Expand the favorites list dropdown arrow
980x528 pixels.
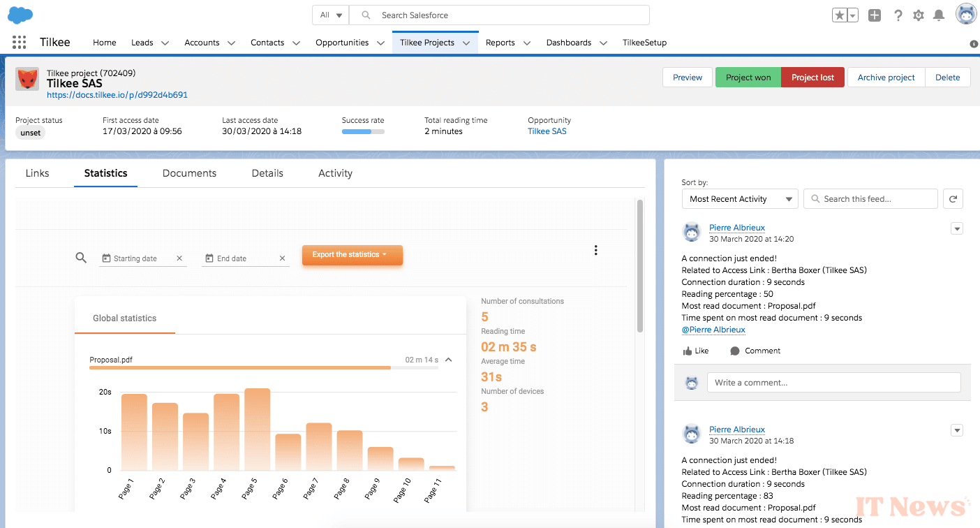[x=852, y=15]
